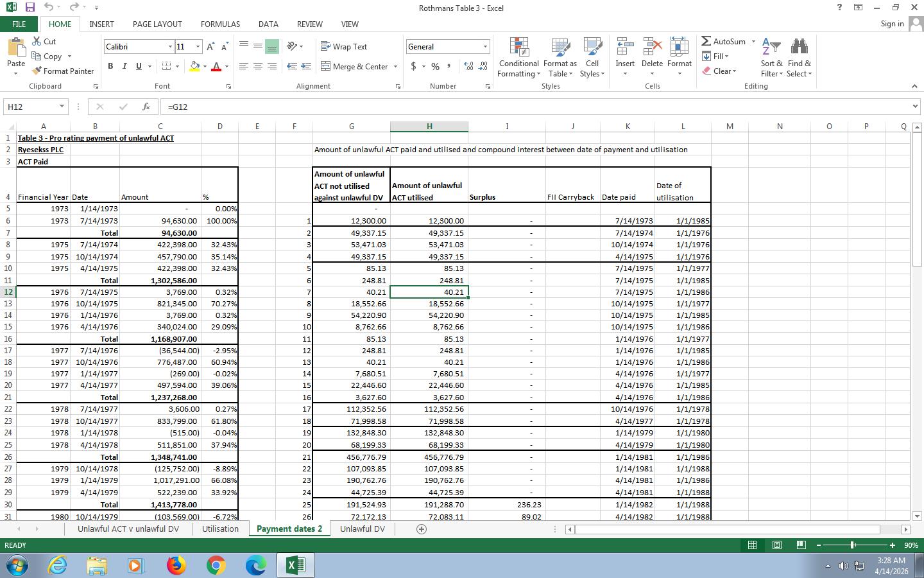Click the Save icon in the quick access toolbar
This screenshot has width=924, height=578.
click(30, 8)
